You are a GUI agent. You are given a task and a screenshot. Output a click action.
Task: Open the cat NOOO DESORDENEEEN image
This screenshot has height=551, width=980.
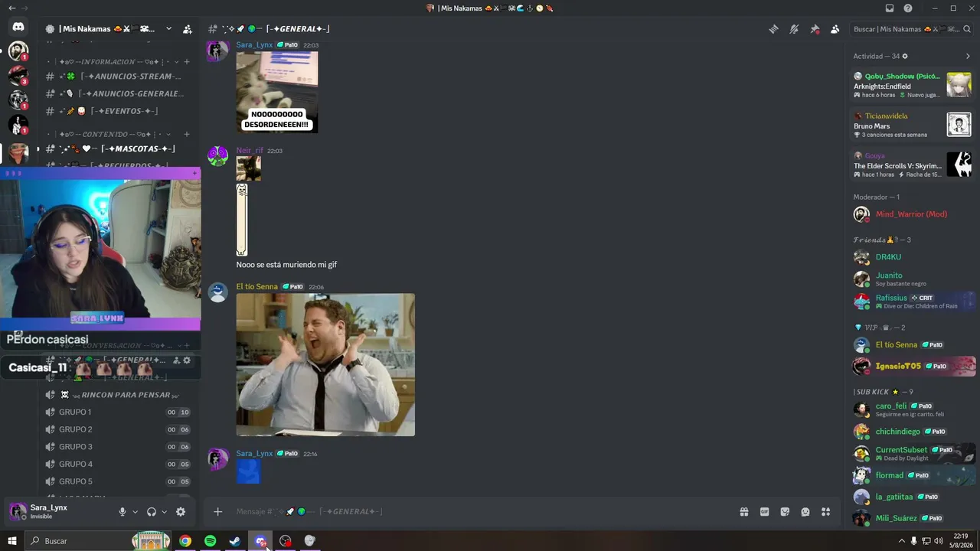pyautogui.click(x=277, y=92)
